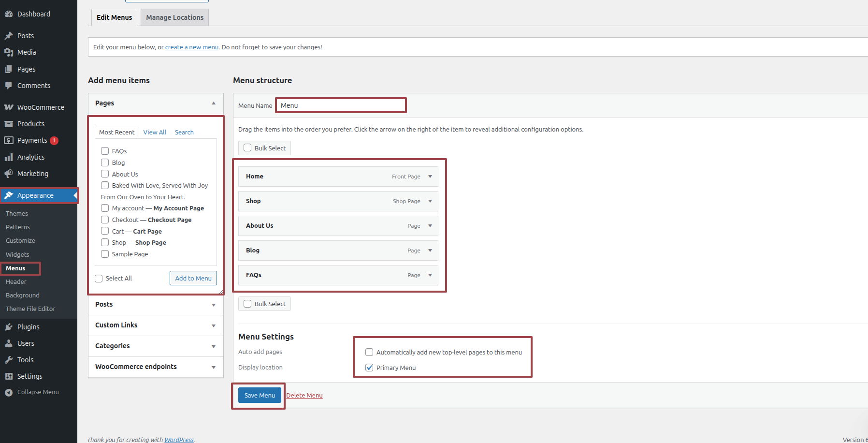Viewport: 868px width, 443px height.
Task: Uncheck the Primary Menu display location
Action: pos(369,368)
